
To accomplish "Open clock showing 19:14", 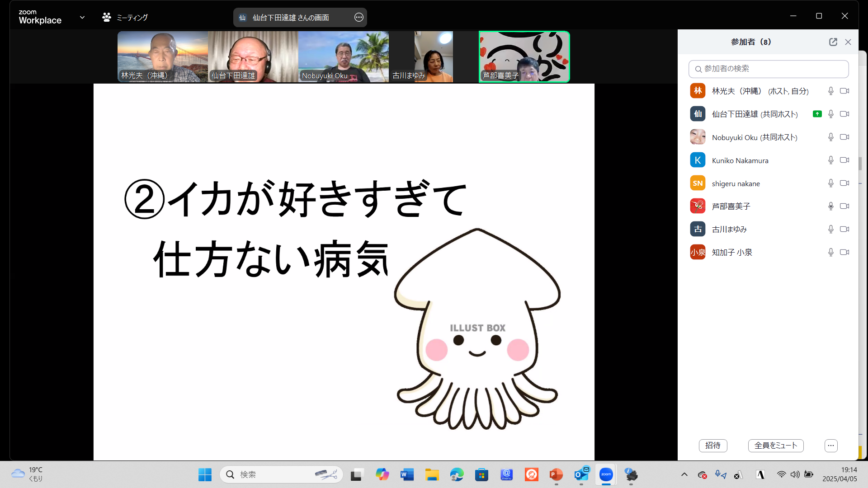I will click(x=840, y=474).
